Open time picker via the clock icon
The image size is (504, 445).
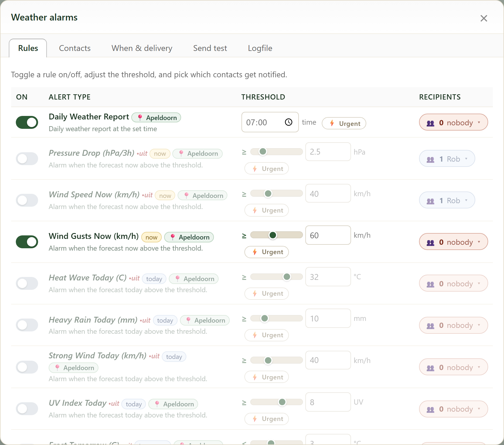(x=289, y=122)
